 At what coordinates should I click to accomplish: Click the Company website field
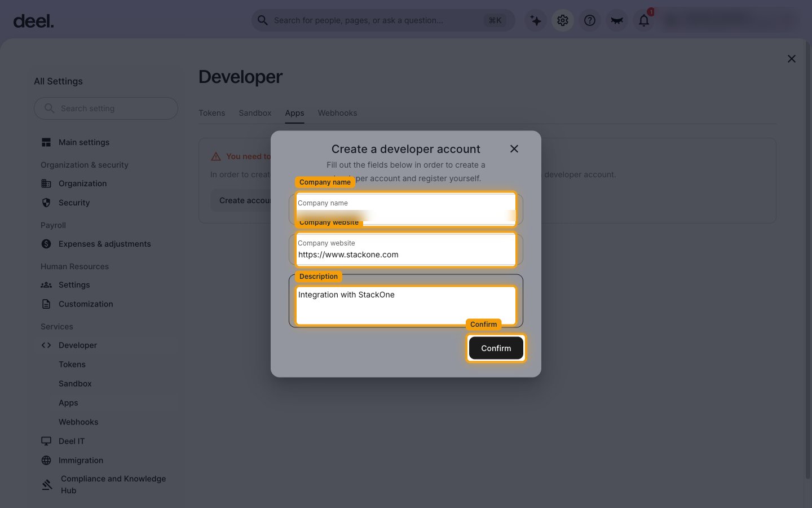point(406,249)
